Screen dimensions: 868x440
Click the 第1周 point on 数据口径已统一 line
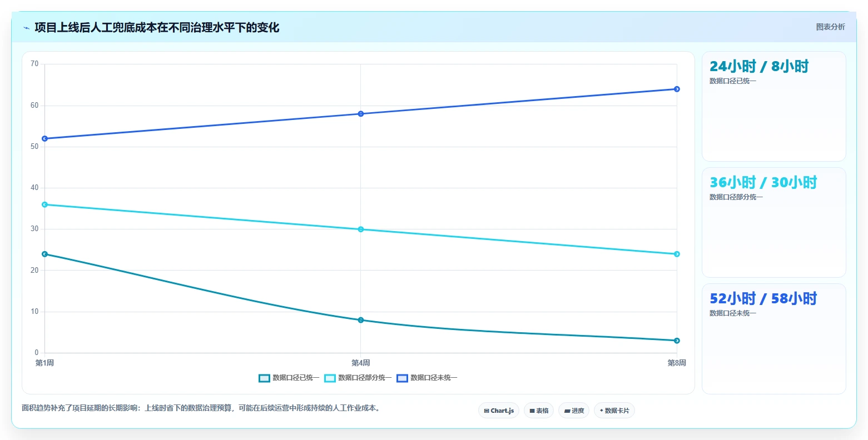(44, 254)
